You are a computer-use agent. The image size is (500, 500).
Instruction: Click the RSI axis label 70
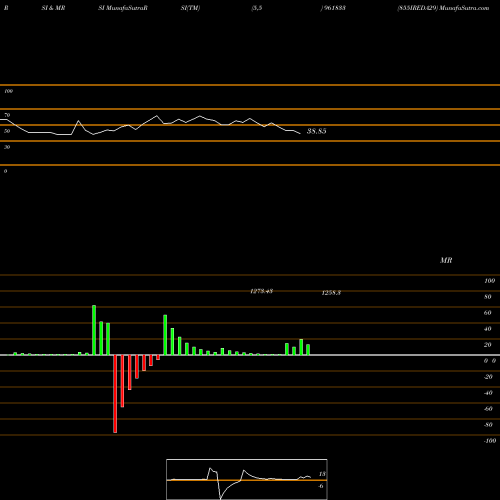[x=7, y=115]
